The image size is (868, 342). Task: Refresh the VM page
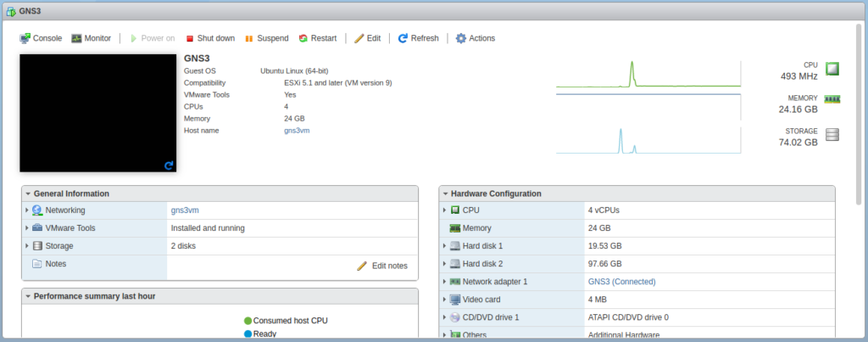(x=418, y=38)
